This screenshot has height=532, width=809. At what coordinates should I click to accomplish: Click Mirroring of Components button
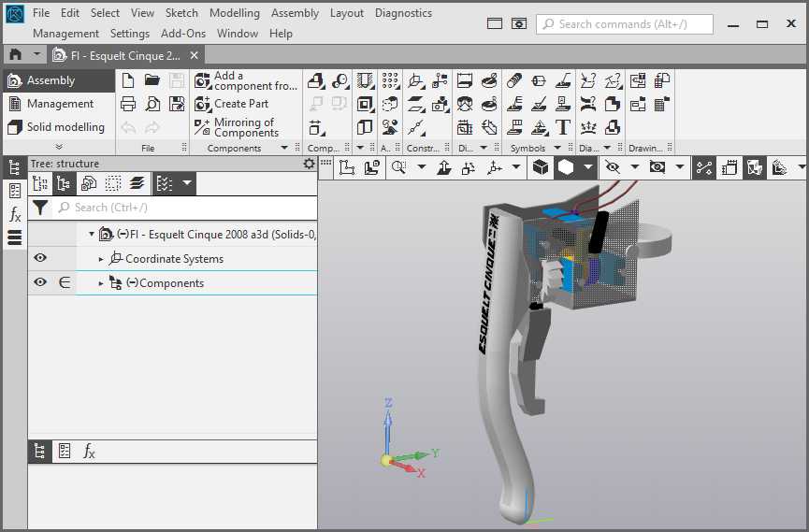point(236,127)
